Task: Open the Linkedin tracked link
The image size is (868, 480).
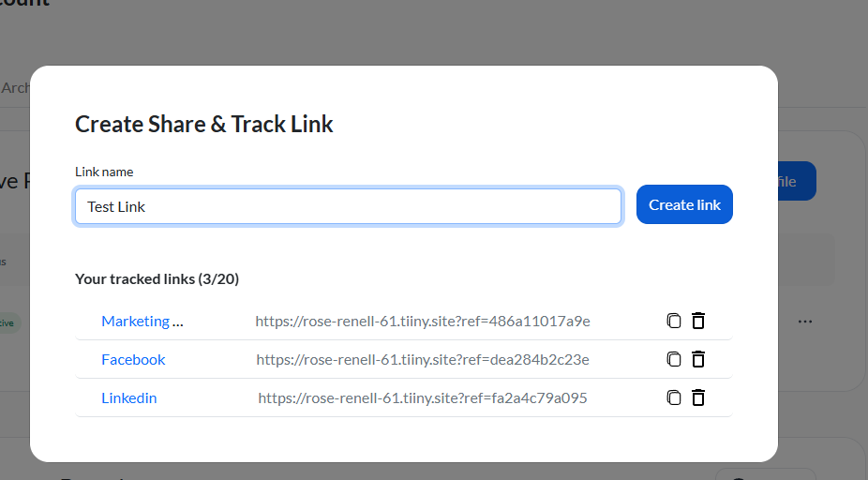Action: tap(129, 397)
